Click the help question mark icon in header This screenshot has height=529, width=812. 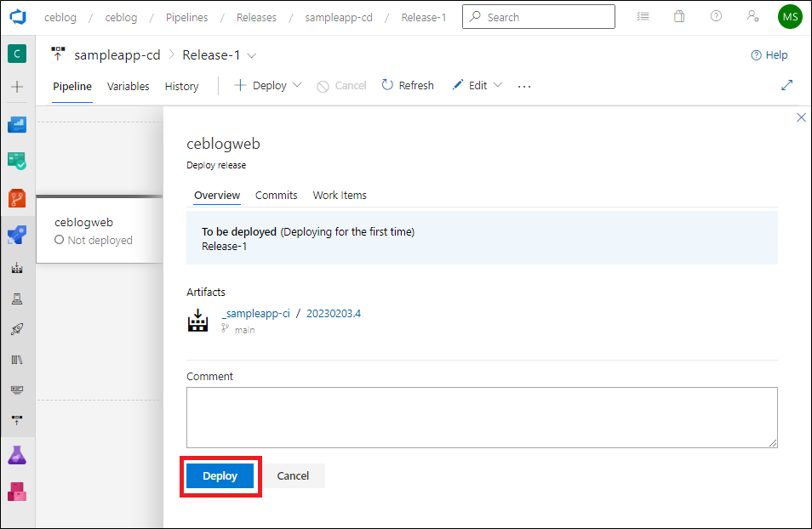point(716,16)
